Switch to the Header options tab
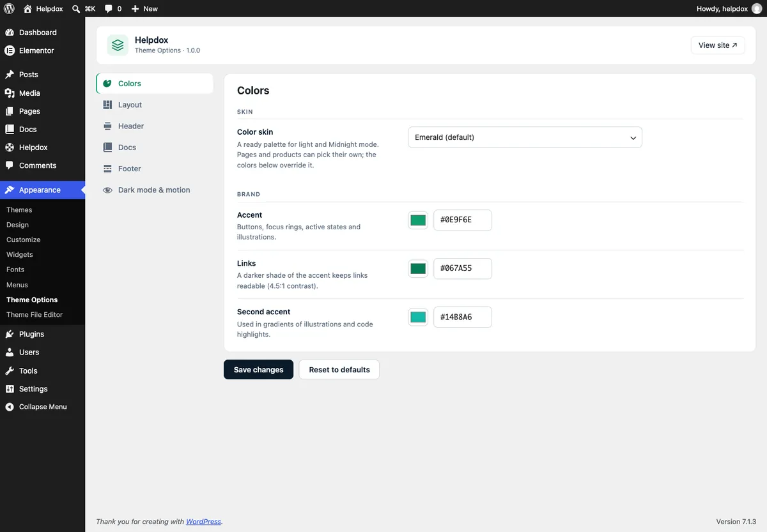Image resolution: width=767 pixels, height=532 pixels. coord(155,126)
